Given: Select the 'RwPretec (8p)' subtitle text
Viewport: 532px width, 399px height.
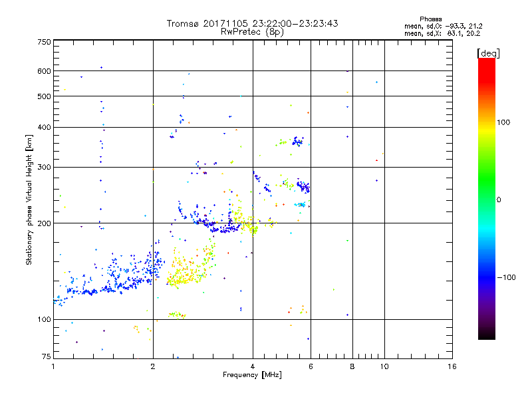Looking at the screenshot, I should point(252,32).
